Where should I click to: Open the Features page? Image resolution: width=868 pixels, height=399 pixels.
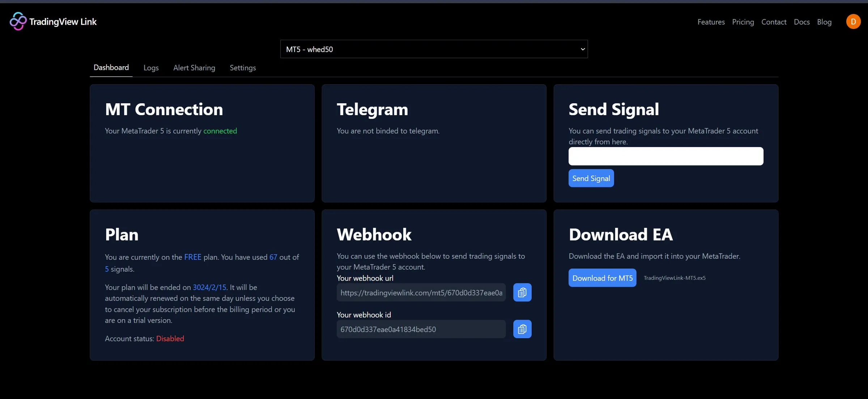[x=711, y=22]
